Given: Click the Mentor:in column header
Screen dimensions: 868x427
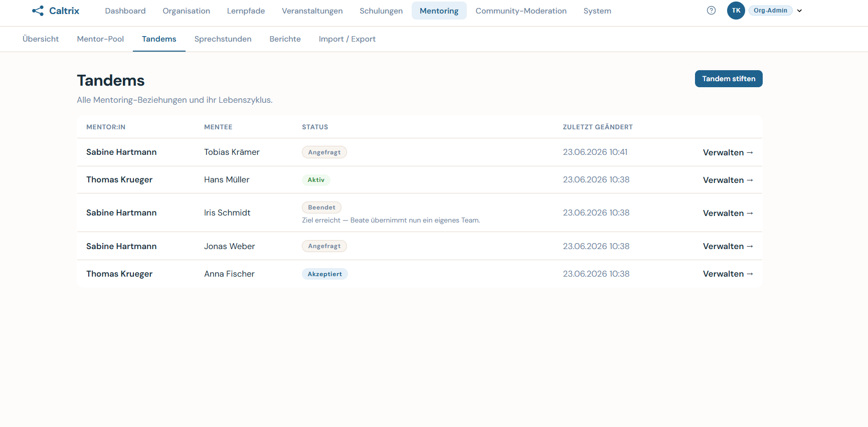Looking at the screenshot, I should 106,127.
